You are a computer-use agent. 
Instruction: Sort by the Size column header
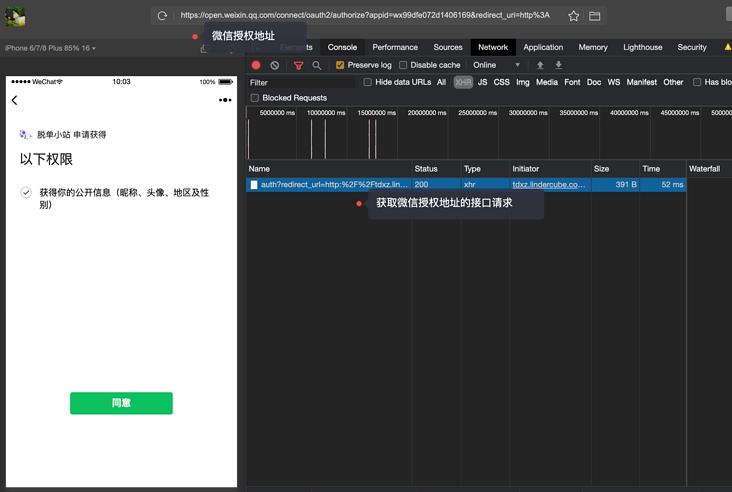tap(615, 169)
